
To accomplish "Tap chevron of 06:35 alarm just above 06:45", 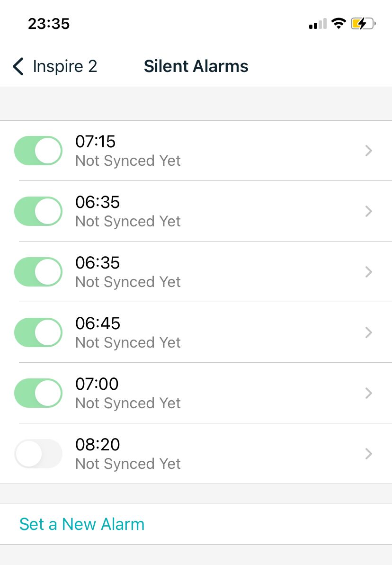I will pos(369,272).
